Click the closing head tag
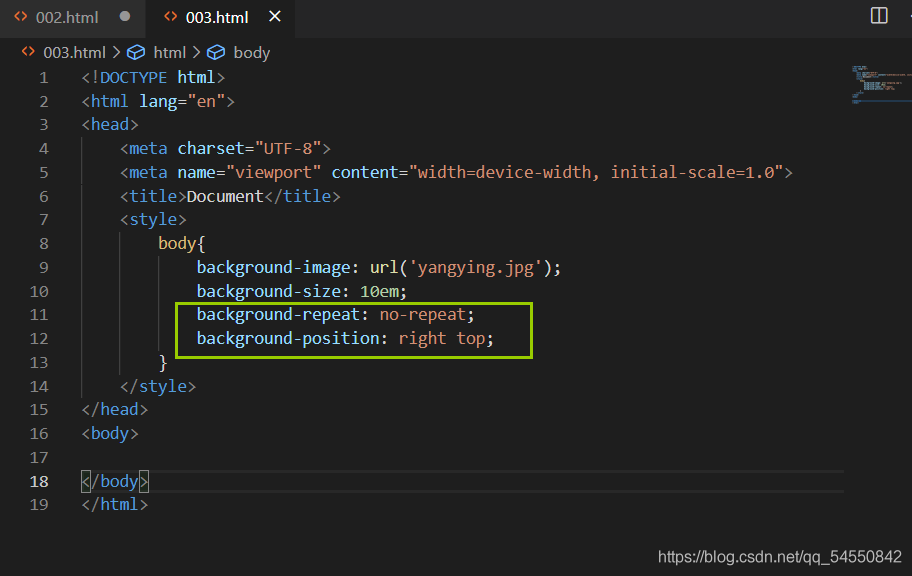 click(115, 410)
